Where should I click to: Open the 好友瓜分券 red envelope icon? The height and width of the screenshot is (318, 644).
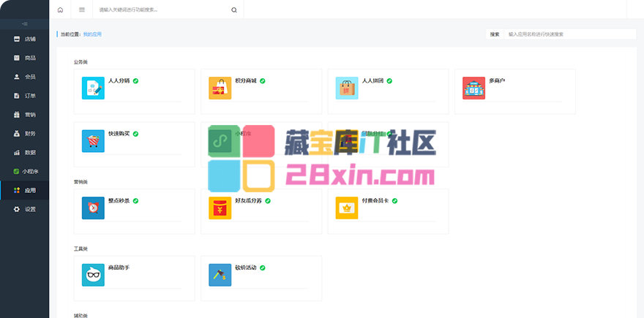click(220, 208)
